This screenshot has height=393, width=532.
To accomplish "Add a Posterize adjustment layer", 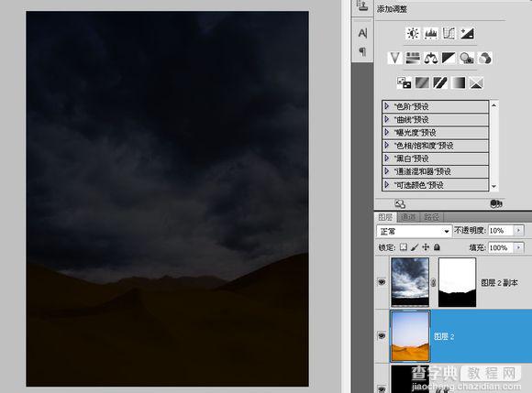I will pos(422,82).
